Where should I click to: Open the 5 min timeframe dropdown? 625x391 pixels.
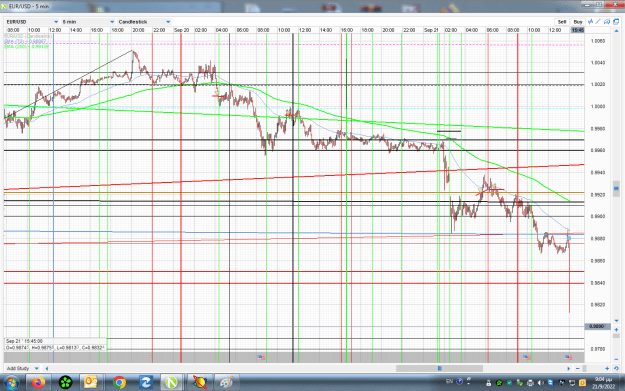(x=88, y=22)
